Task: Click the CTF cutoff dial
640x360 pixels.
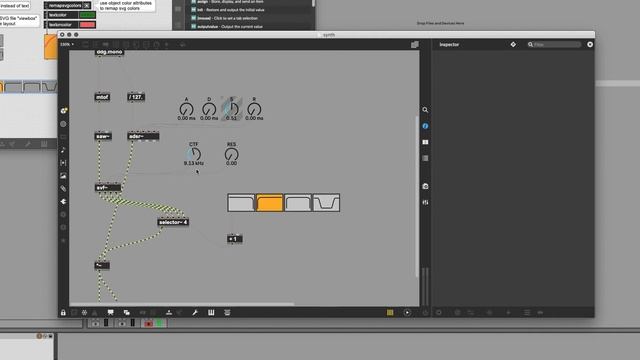Action: click(x=193, y=154)
